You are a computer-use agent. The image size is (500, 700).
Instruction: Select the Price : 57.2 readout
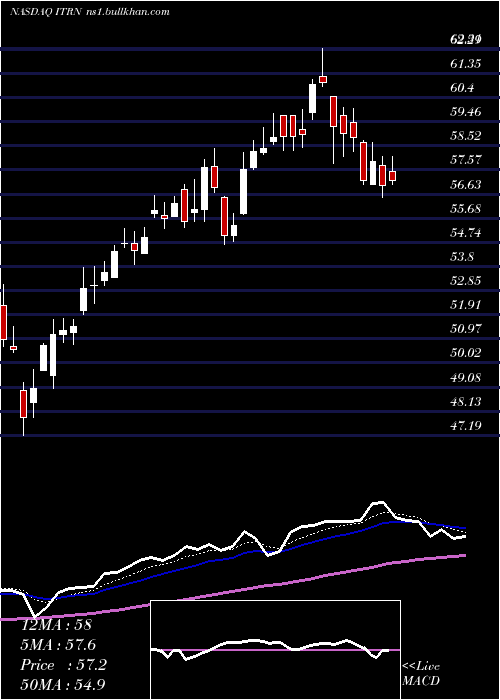(x=64, y=665)
